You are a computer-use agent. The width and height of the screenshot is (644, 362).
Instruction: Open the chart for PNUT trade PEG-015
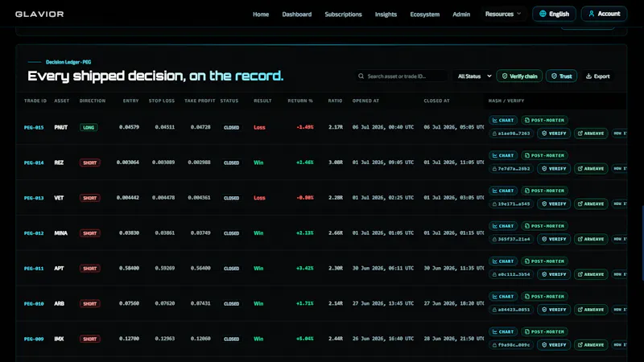(502, 120)
